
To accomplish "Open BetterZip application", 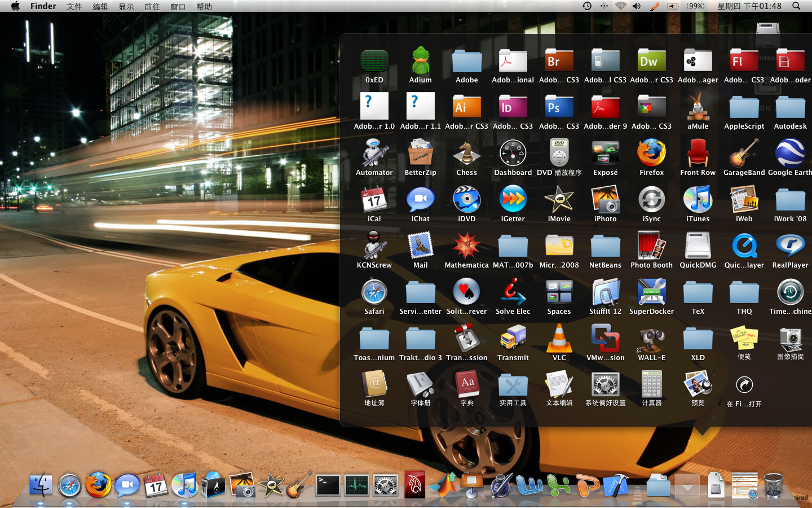I will (x=421, y=154).
